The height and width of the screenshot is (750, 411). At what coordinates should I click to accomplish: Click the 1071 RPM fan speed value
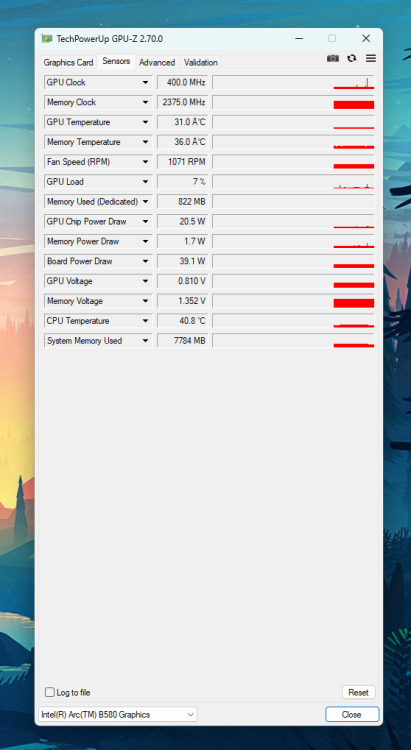183,162
